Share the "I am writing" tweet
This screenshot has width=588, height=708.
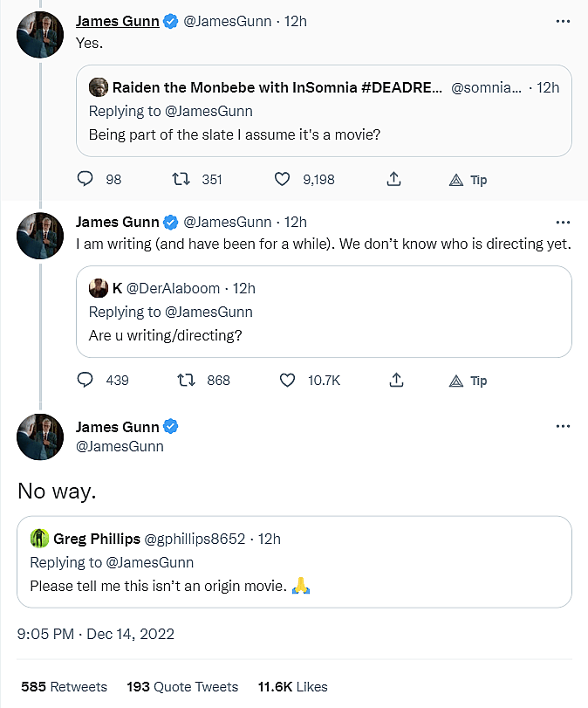pos(395,380)
